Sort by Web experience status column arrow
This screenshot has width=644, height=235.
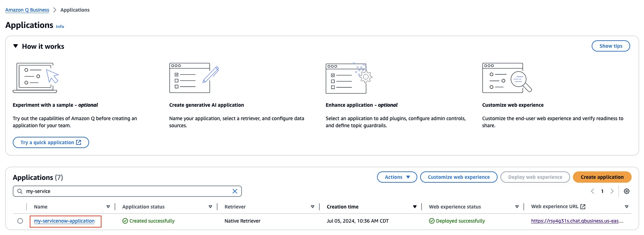pyautogui.click(x=517, y=207)
